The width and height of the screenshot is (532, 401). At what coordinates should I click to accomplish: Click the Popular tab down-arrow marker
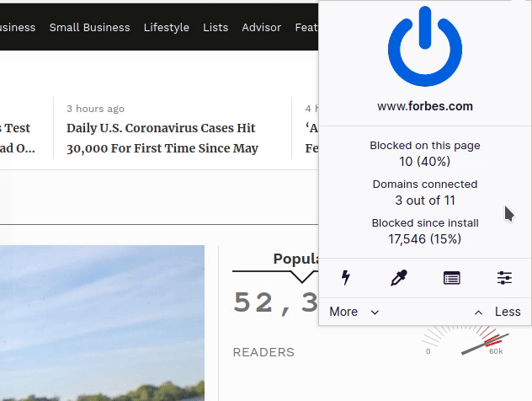(301, 276)
